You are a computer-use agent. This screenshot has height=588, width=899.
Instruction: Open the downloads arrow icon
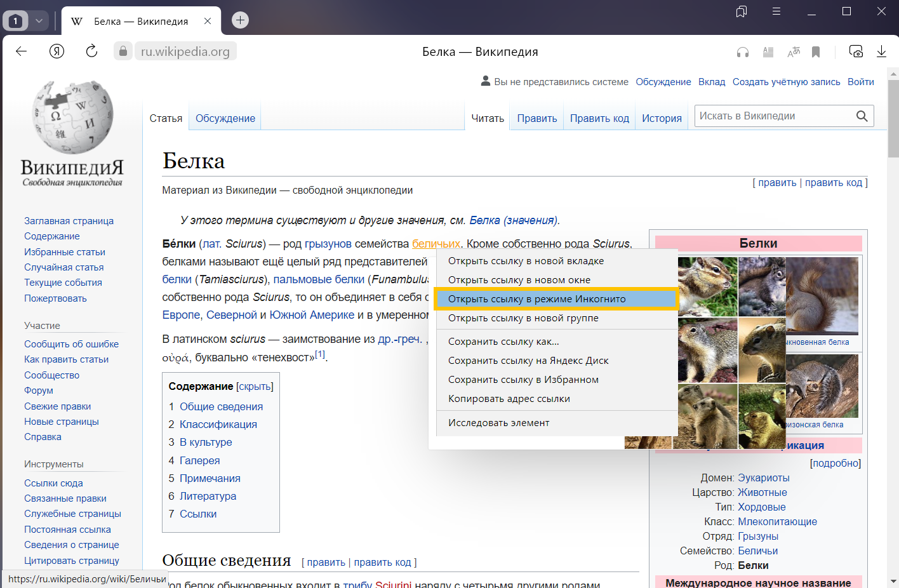point(881,52)
